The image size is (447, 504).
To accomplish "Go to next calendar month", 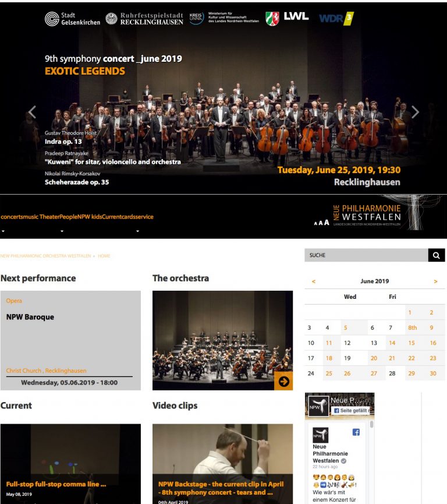I will click(x=435, y=281).
